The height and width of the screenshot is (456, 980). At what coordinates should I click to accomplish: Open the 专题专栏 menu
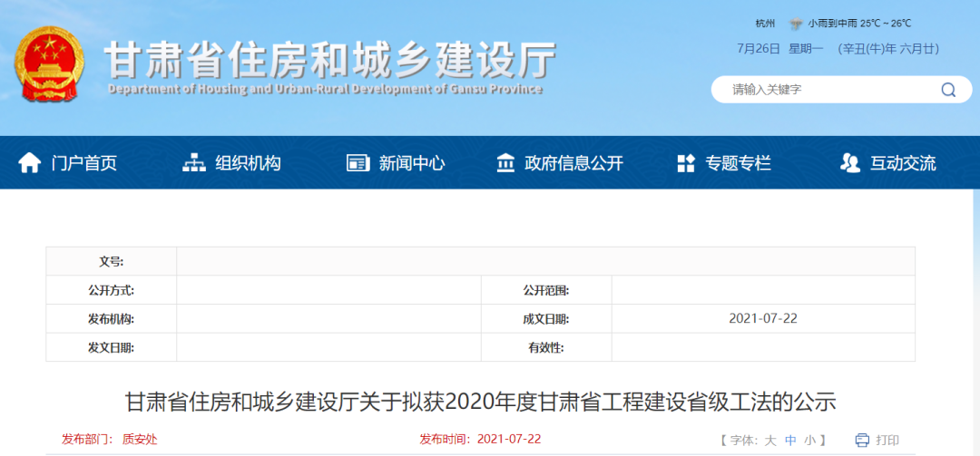point(738,163)
